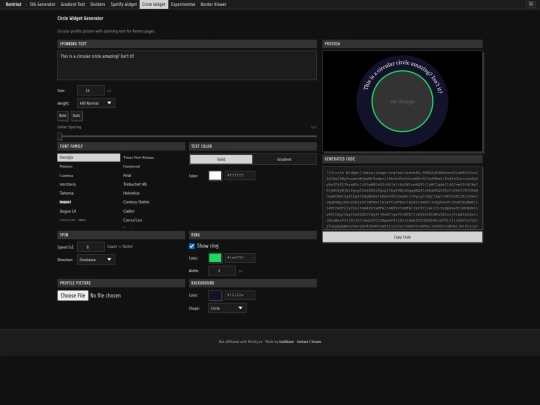
Task: Choose the Solid text color mode
Action: (221, 159)
